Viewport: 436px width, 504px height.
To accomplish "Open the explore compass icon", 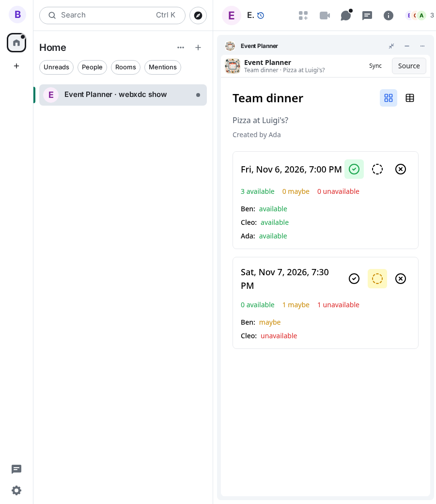I will [x=198, y=16].
